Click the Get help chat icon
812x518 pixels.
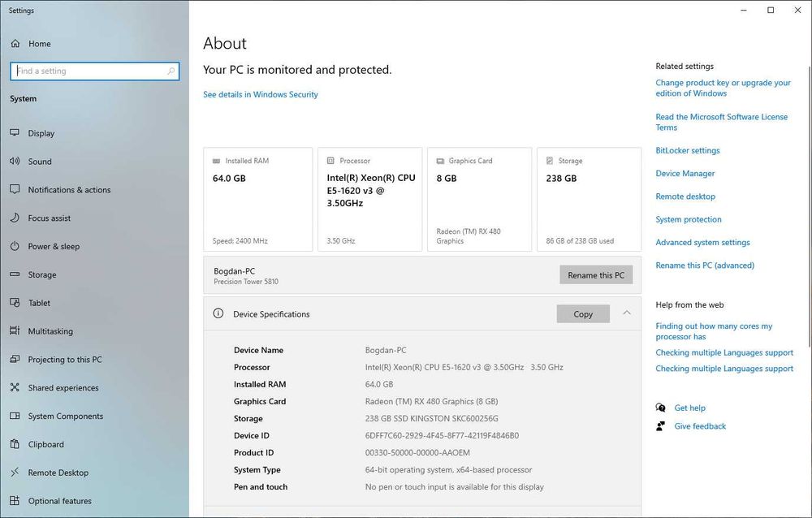click(x=660, y=408)
